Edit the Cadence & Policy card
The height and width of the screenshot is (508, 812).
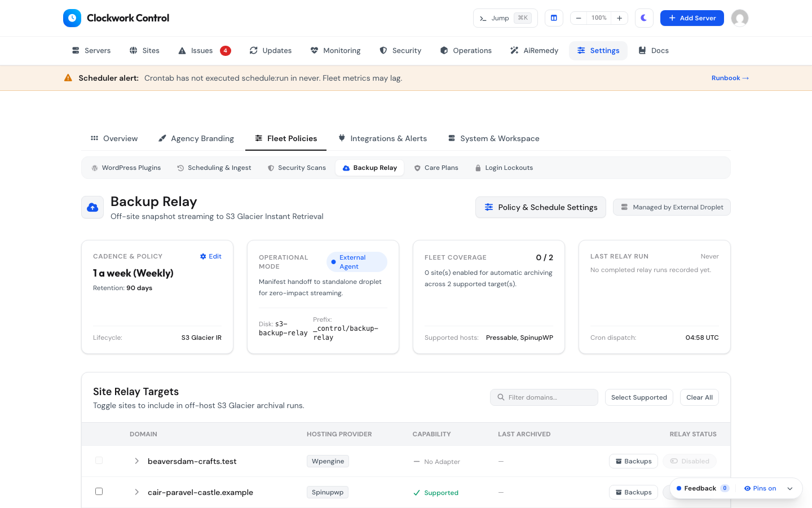[x=211, y=256]
